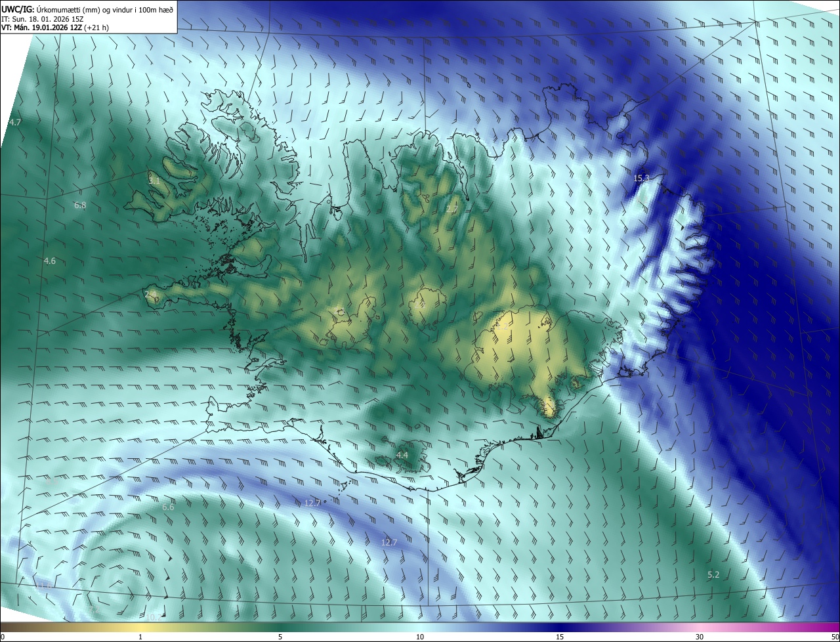The width and height of the screenshot is (840, 642).
Task: Click the 15 tick on color scale
Action: 560,637
